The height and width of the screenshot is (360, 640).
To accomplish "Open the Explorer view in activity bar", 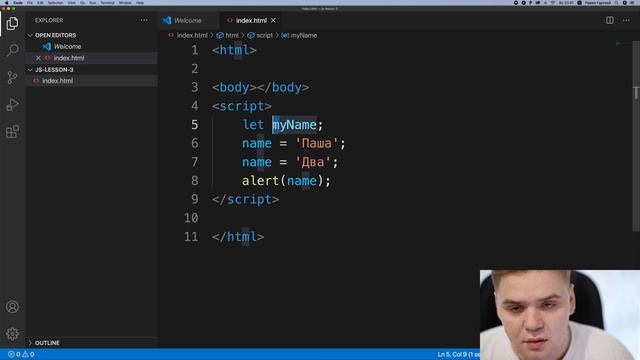I will [12, 23].
